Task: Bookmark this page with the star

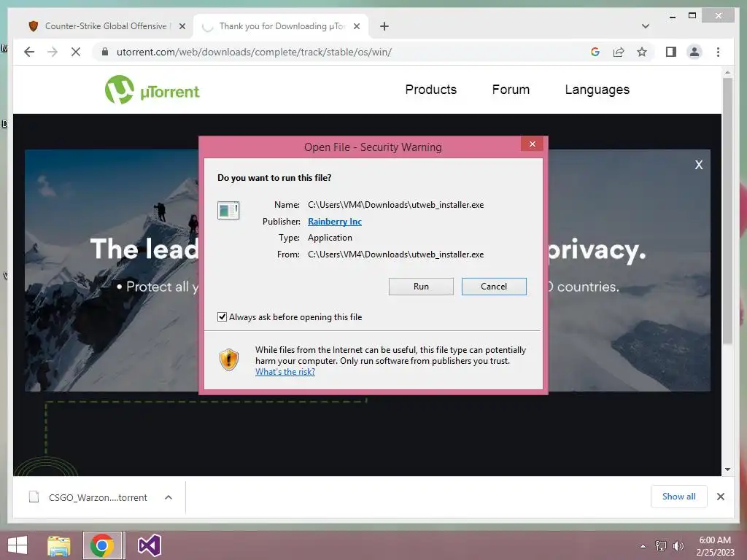Action: pyautogui.click(x=642, y=52)
